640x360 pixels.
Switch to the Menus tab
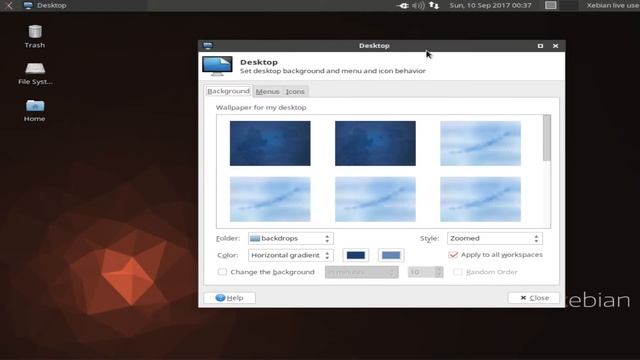pyautogui.click(x=267, y=91)
